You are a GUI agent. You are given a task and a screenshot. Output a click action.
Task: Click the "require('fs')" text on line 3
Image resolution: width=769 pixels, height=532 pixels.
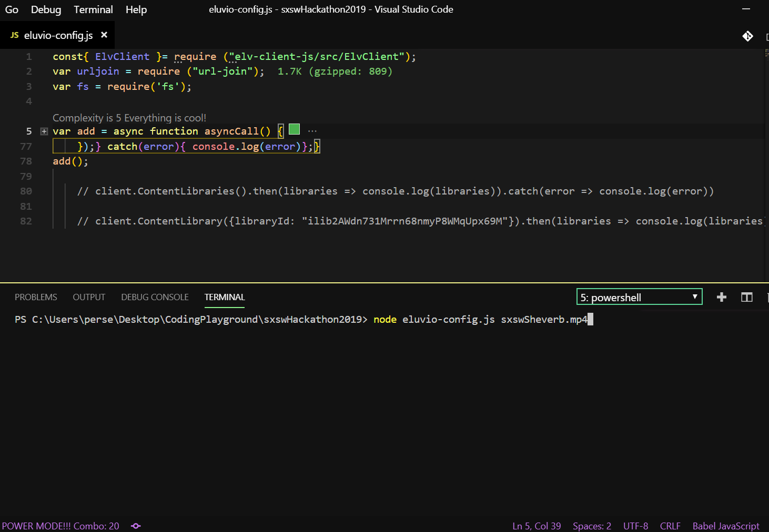(x=146, y=87)
